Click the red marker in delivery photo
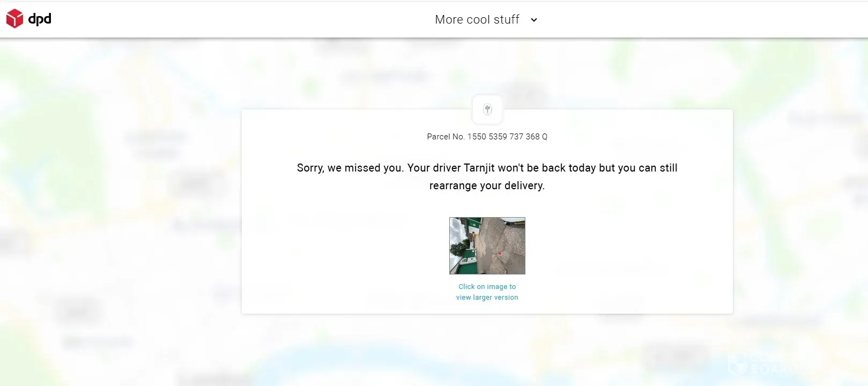This screenshot has width=868, height=386. (x=499, y=253)
